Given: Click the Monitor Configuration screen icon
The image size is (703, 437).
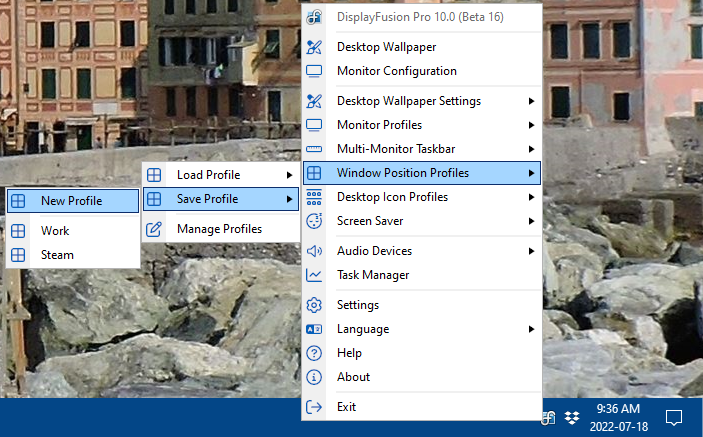Looking at the screenshot, I should [314, 71].
